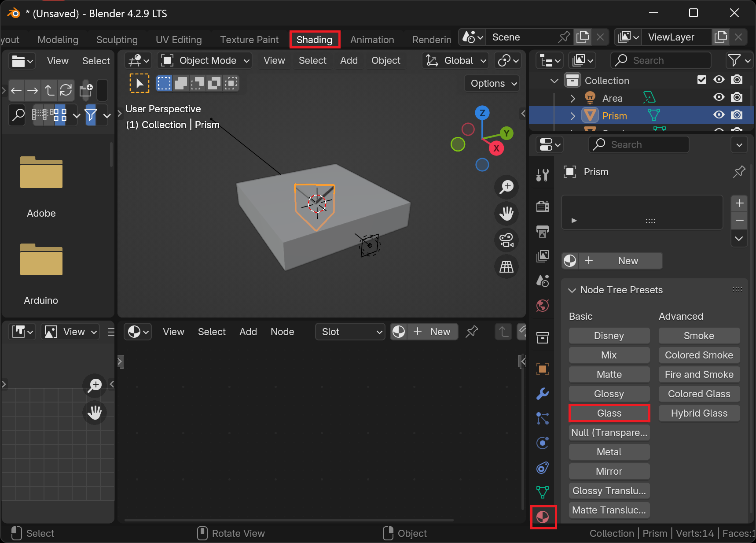This screenshot has width=756, height=543.
Task: Click the blue Z axis gizmo handle
Action: pyautogui.click(x=482, y=113)
